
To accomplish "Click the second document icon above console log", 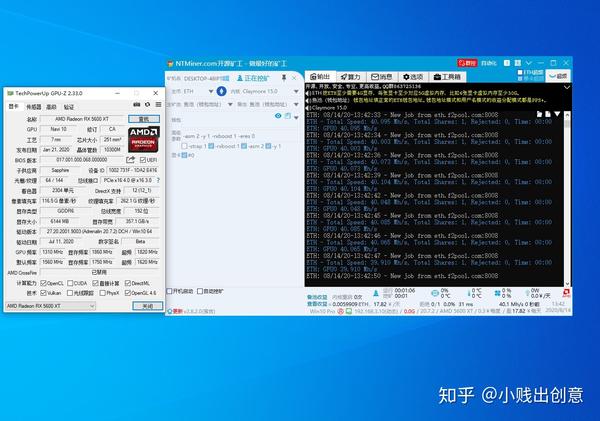I will tap(548, 114).
